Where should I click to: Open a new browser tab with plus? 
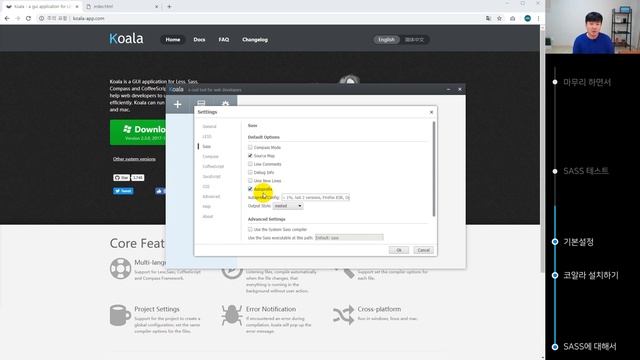point(169,7)
